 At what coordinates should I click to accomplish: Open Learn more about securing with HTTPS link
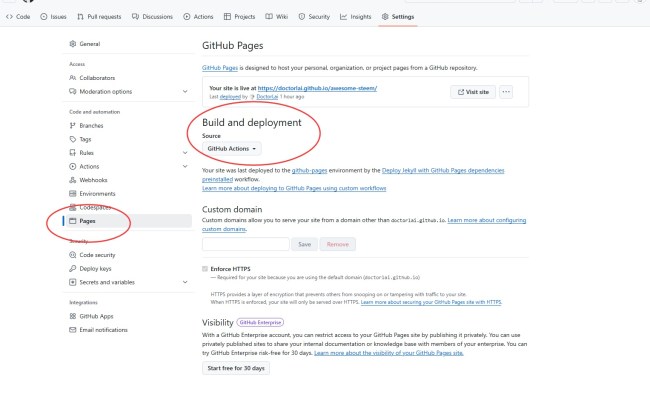pyautogui.click(x=431, y=302)
